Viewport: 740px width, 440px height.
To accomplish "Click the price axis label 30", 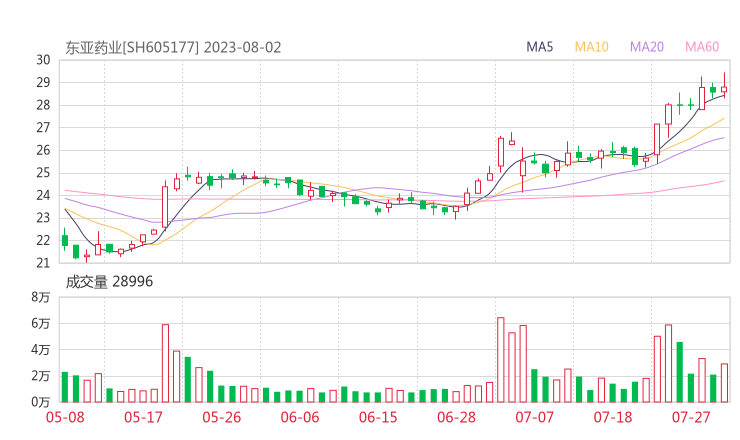I will point(43,60).
